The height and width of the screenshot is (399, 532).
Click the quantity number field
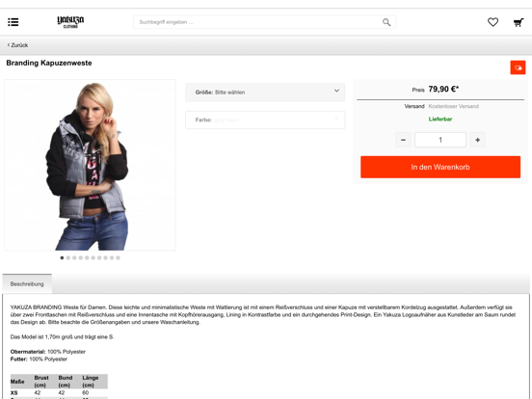[x=440, y=140]
